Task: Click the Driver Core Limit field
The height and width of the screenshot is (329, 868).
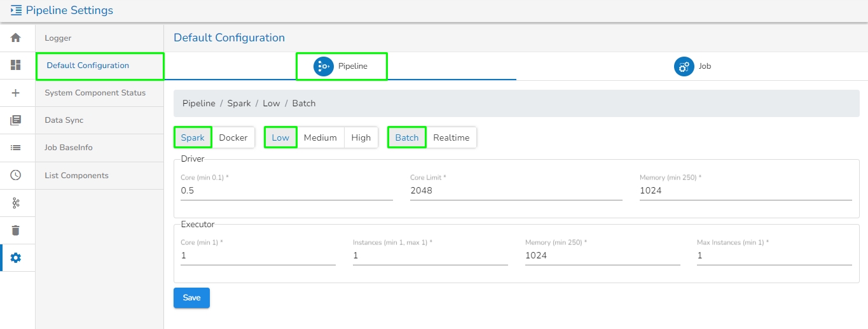Action: coord(516,190)
